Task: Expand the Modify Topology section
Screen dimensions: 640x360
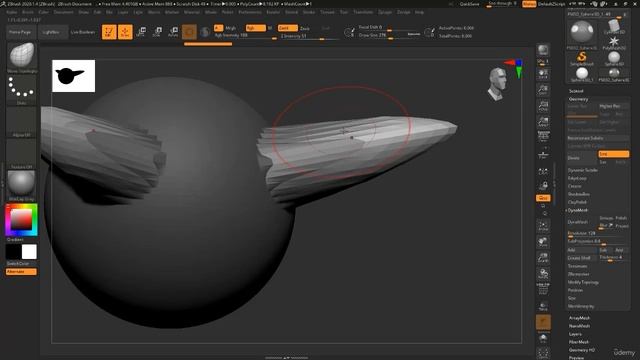Action: click(583, 282)
